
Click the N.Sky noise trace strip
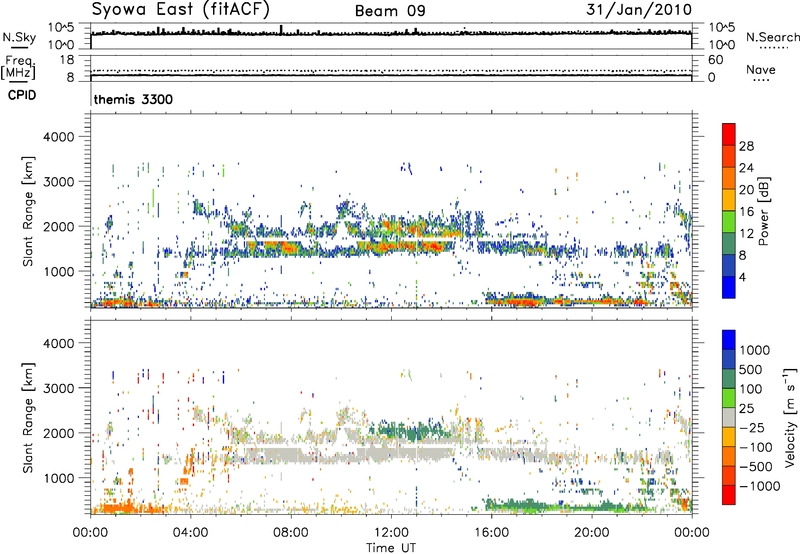click(x=391, y=36)
